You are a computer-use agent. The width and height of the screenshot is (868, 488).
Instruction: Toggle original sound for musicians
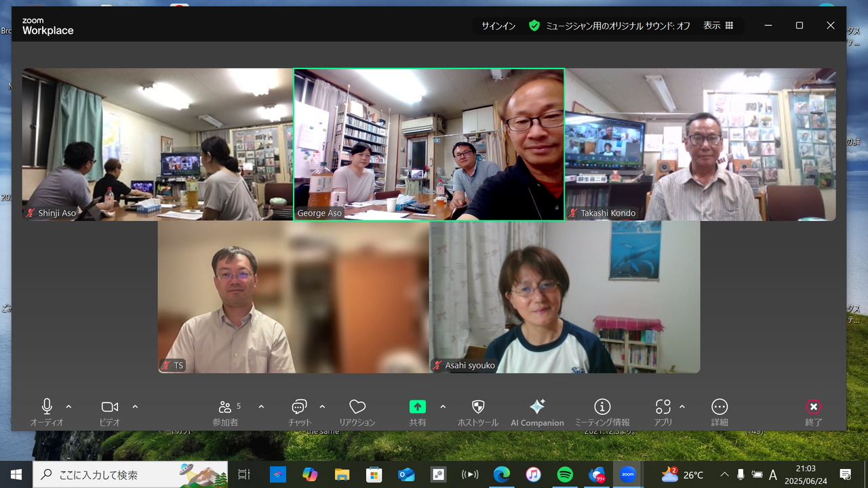coord(610,26)
